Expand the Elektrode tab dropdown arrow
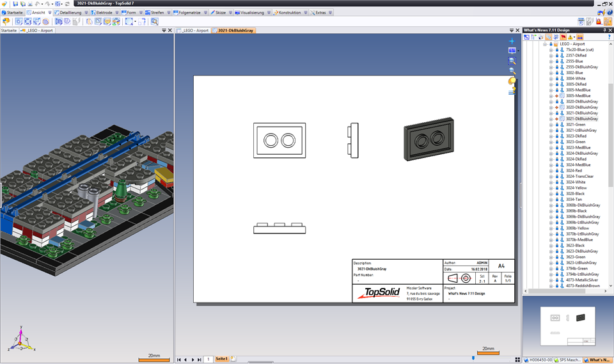The height and width of the screenshot is (364, 614). coord(117,13)
